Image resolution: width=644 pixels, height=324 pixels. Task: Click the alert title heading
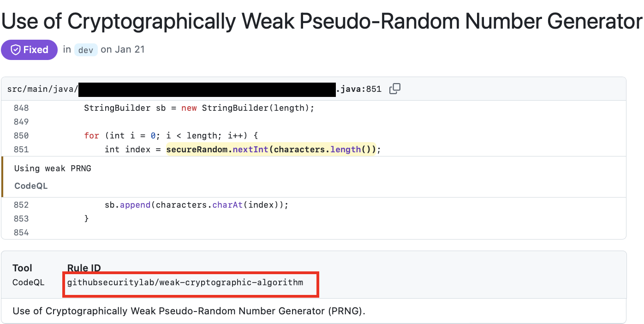click(x=322, y=21)
